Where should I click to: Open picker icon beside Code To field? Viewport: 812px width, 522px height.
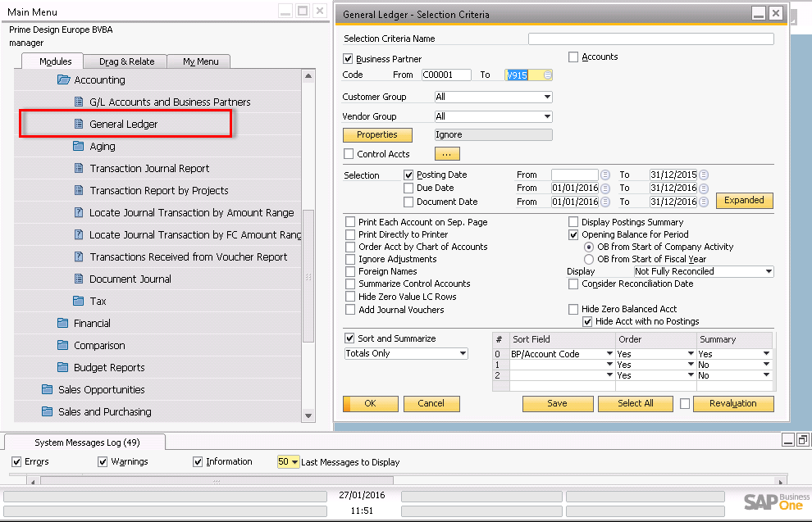pos(547,75)
